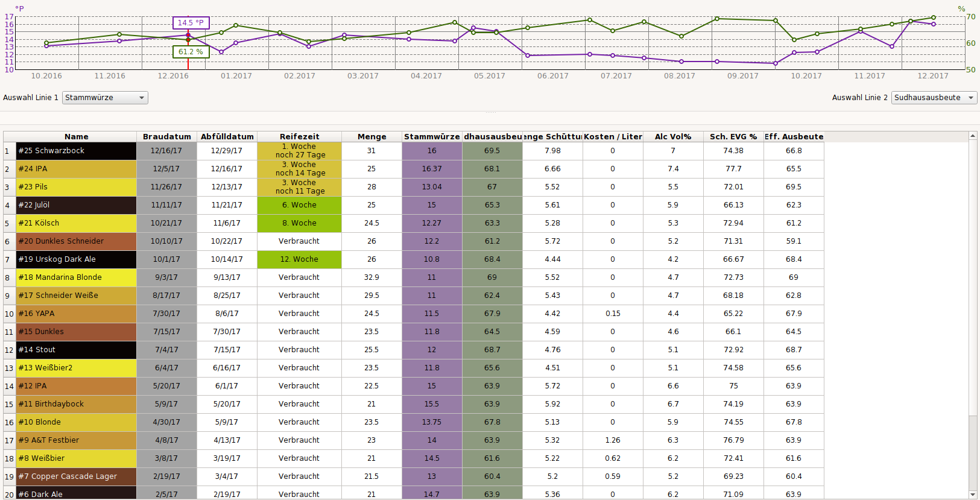Viewport: 980px width, 500px height.
Task: Click the Name column header
Action: (76, 137)
